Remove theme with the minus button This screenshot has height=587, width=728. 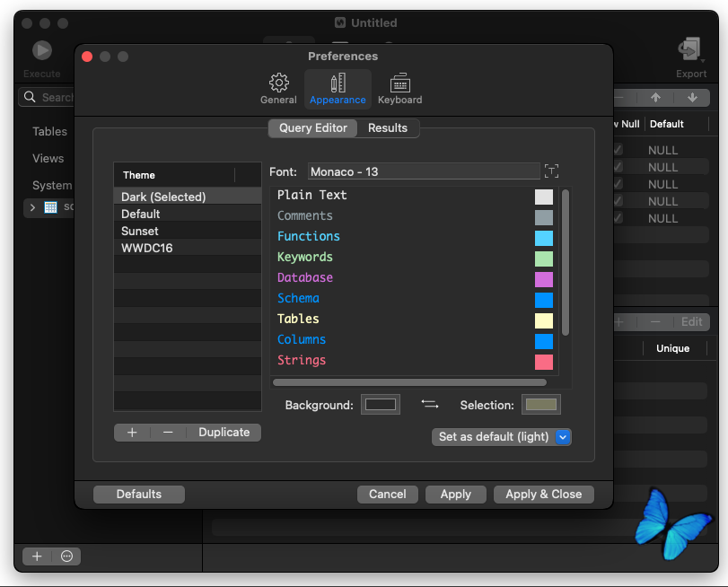pyautogui.click(x=168, y=433)
